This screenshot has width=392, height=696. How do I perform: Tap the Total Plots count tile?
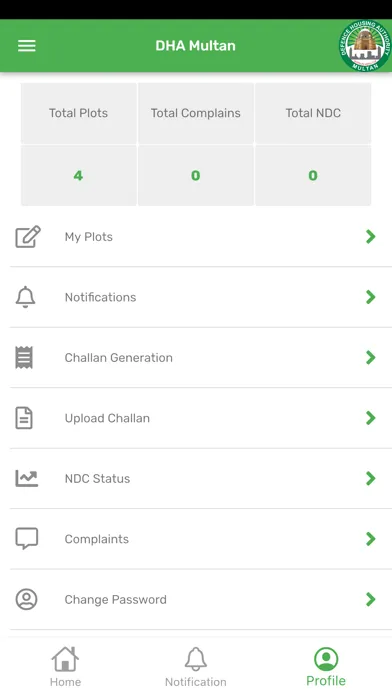tap(79, 175)
